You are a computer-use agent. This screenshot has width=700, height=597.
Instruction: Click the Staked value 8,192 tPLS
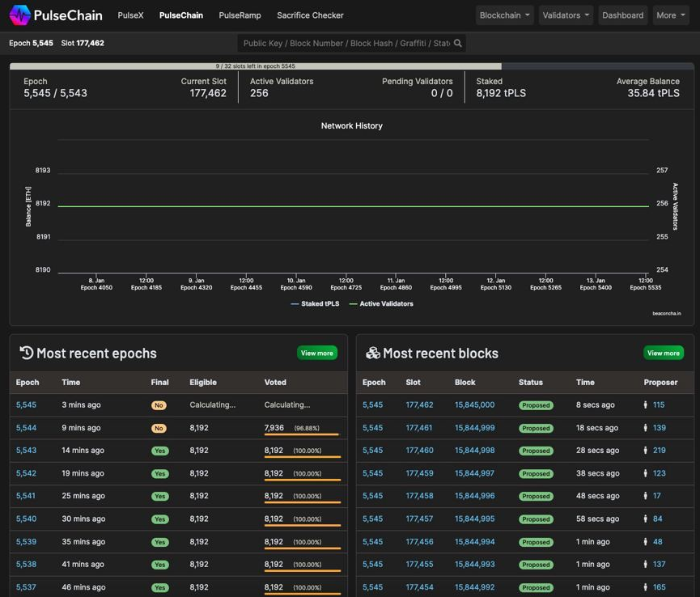501,93
